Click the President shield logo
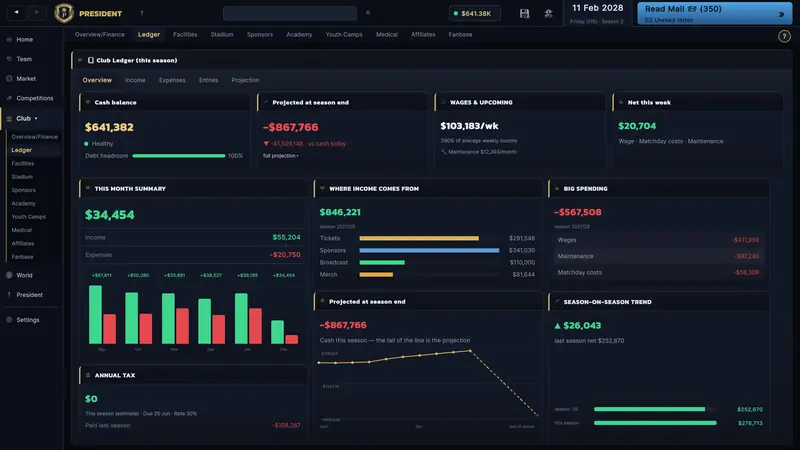 tap(64, 13)
